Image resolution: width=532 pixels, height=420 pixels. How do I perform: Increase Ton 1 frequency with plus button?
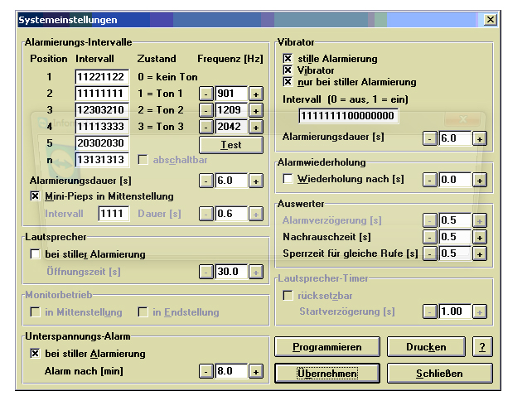255,94
